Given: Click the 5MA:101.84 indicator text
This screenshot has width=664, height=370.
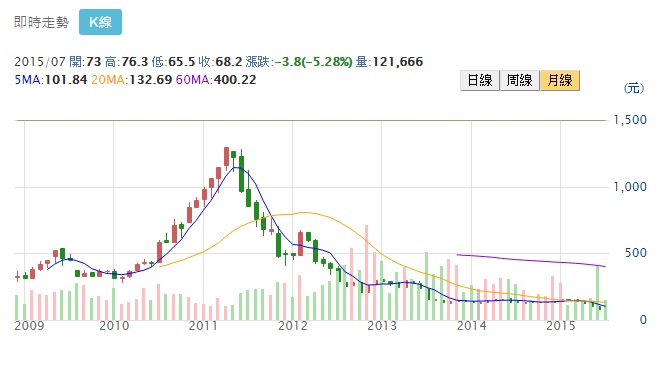Looking at the screenshot, I should (51, 80).
